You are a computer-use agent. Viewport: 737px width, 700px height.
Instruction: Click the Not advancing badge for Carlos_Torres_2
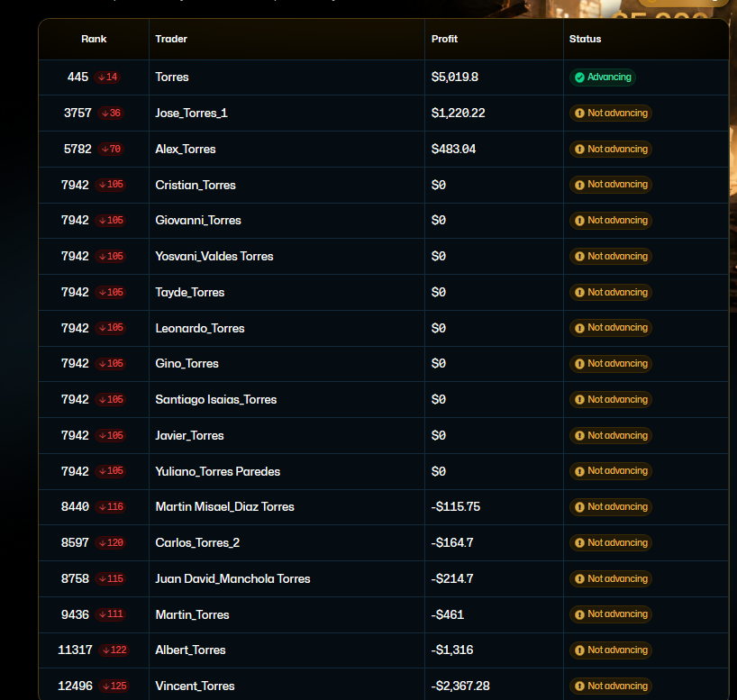(611, 542)
